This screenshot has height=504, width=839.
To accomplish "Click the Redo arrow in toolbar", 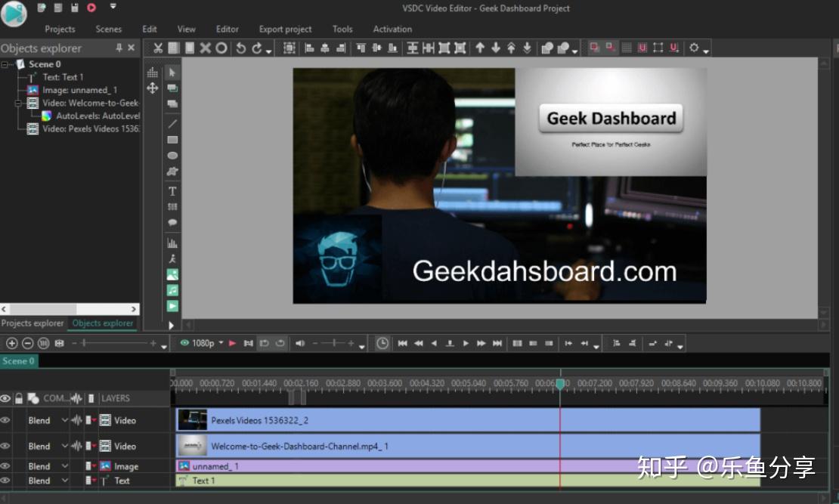I will [x=257, y=48].
